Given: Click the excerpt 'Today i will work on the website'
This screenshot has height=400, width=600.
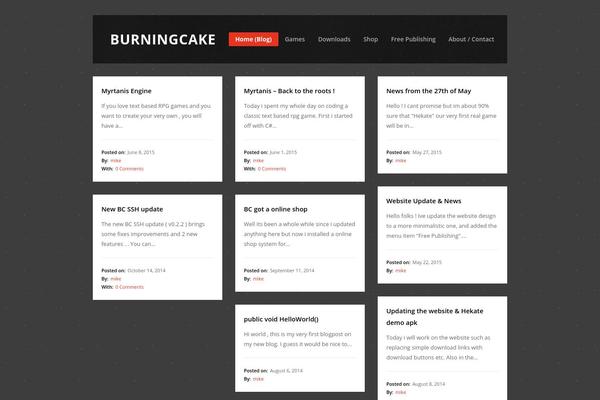Looking at the screenshot, I should pyautogui.click(x=438, y=348).
